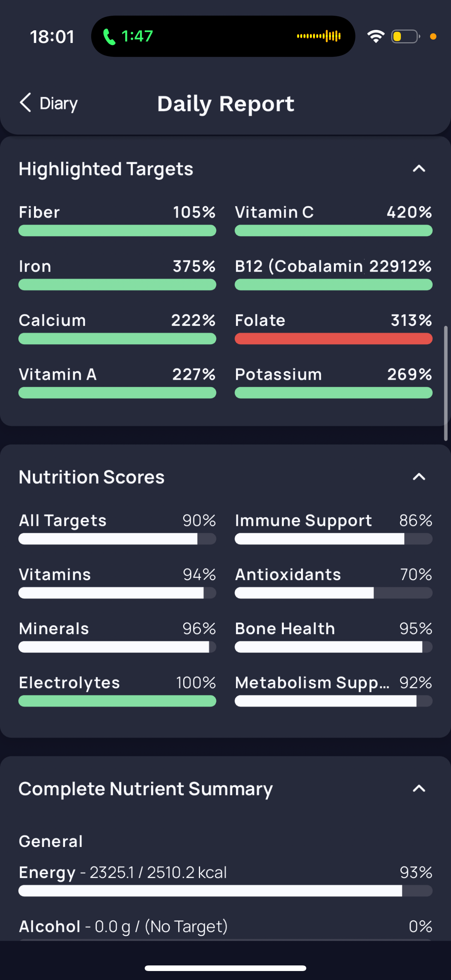Viewport: 451px width, 980px height.
Task: Click the vertical scrollbar on the right edge
Action: 446,383
